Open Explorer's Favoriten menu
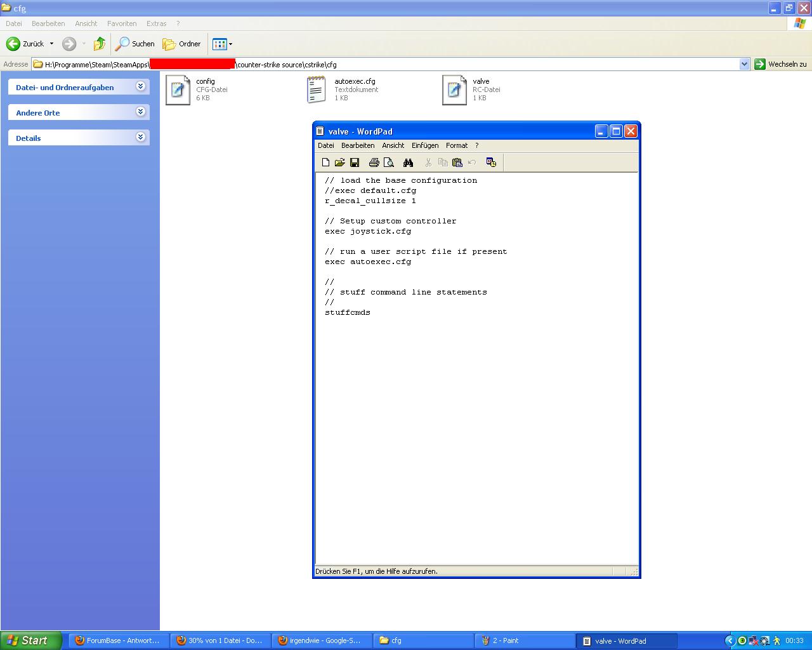The height and width of the screenshot is (650, 812). [122, 23]
